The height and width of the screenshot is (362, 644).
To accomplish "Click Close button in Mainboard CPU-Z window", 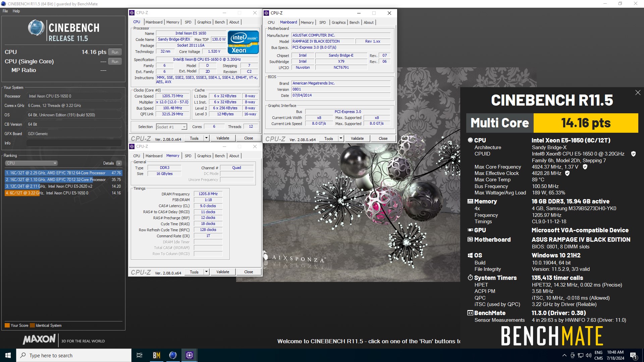I will (x=383, y=138).
